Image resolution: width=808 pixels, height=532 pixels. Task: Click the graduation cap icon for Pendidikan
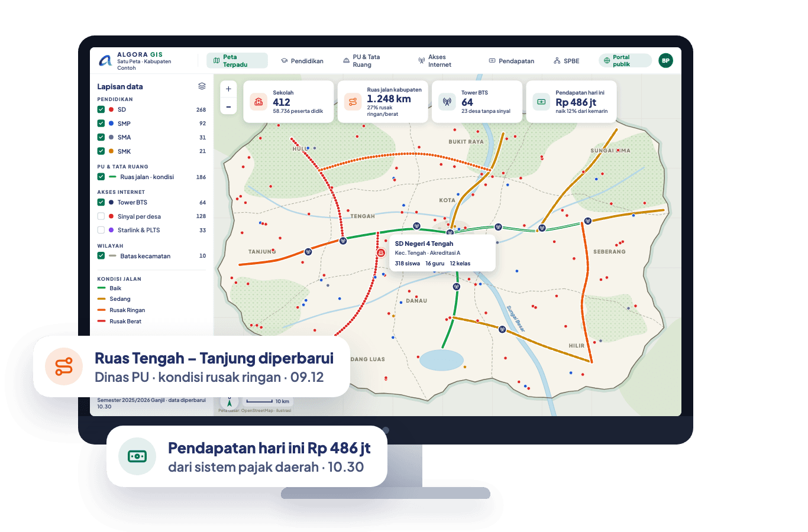(284, 61)
